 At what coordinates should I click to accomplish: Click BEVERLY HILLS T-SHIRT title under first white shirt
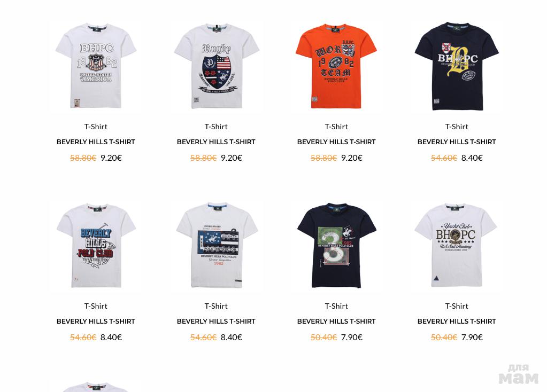tap(96, 142)
